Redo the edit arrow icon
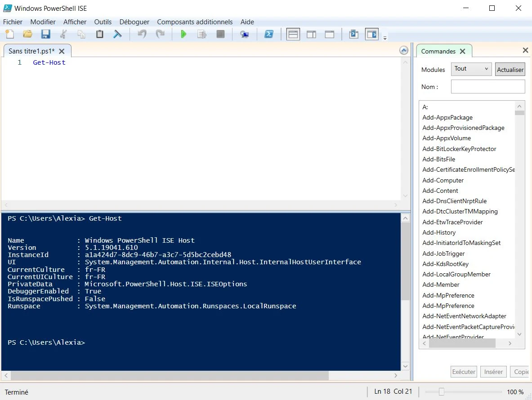 pyautogui.click(x=160, y=34)
